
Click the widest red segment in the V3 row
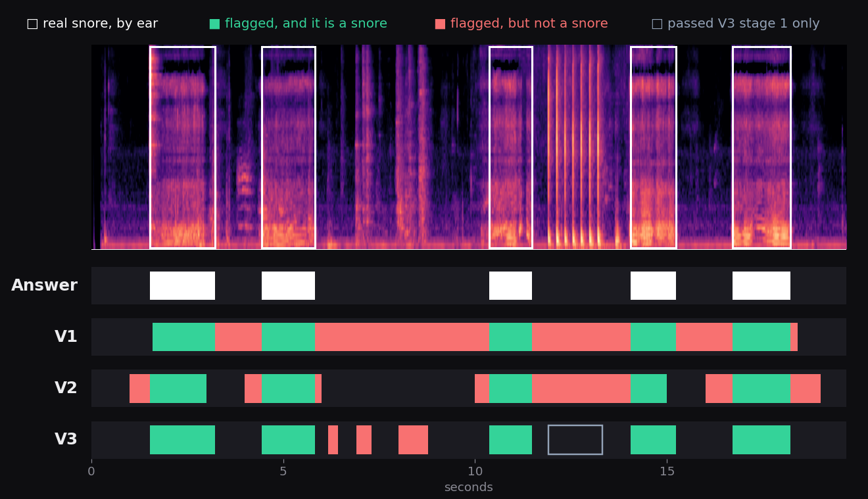click(413, 440)
